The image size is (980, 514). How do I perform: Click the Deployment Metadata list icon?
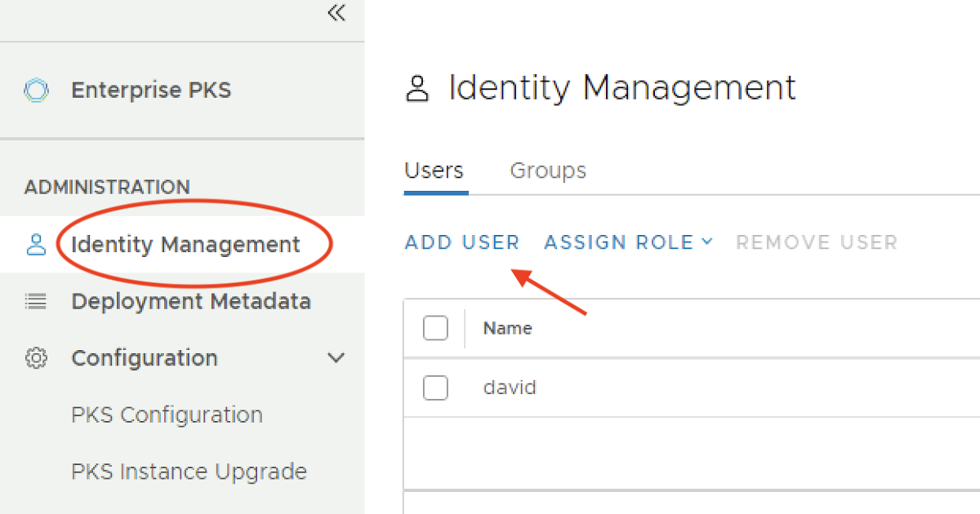[x=36, y=302]
